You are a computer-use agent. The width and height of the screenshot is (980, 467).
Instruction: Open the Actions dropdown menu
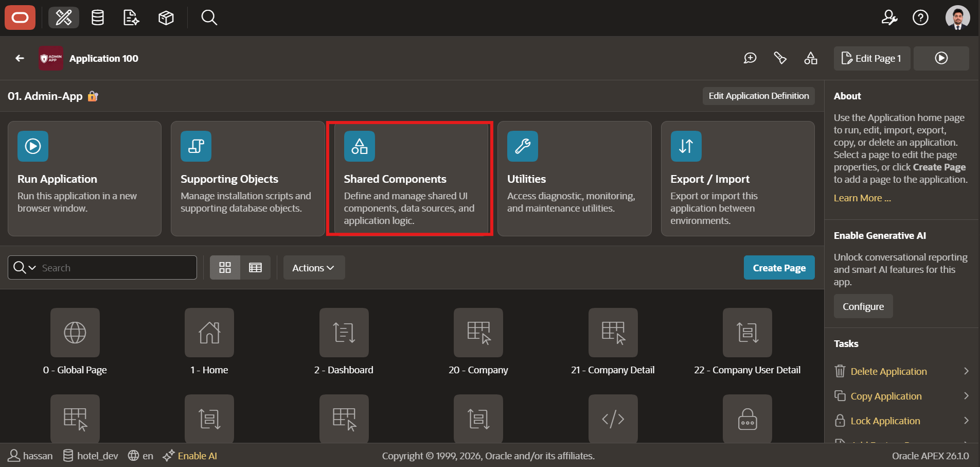314,268
